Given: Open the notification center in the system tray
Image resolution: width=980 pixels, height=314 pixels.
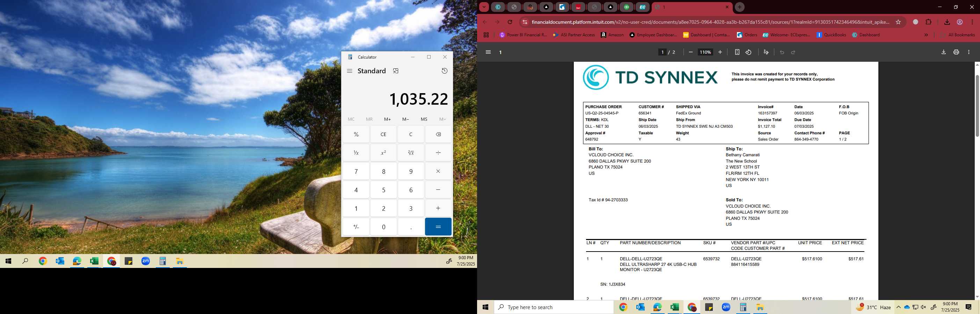Looking at the screenshot, I should pyautogui.click(x=968, y=307).
